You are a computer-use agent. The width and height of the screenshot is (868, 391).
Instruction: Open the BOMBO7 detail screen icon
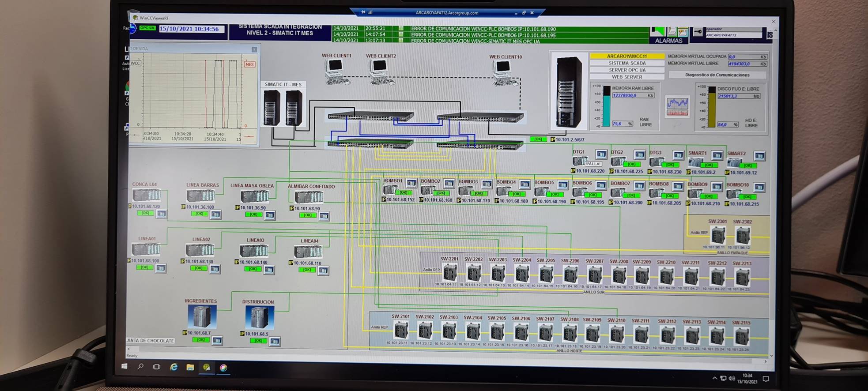coord(639,185)
